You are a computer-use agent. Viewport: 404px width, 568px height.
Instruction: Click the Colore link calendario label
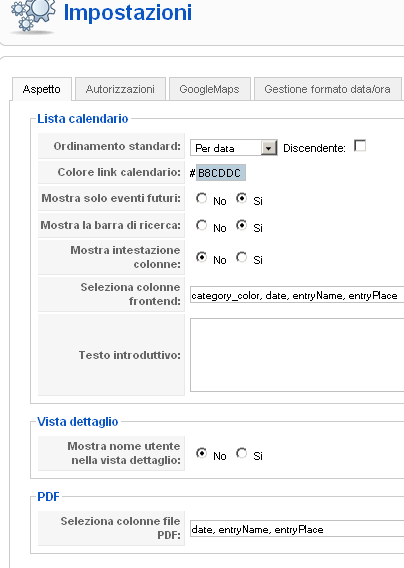[x=119, y=172]
